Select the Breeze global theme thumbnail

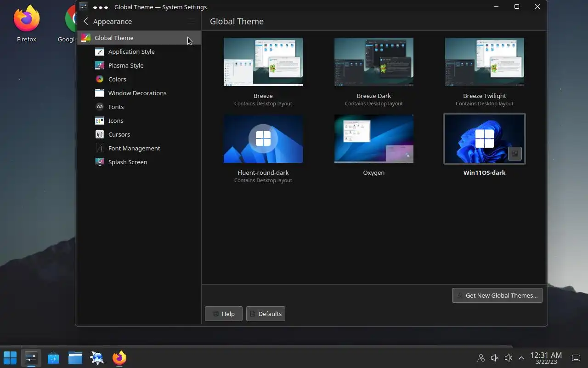pos(263,62)
